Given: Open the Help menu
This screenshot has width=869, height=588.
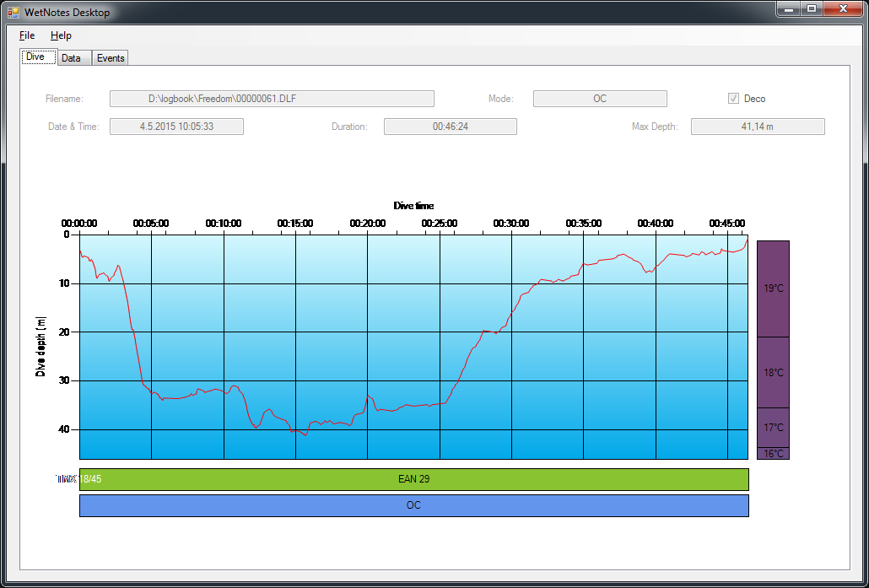Looking at the screenshot, I should pos(61,35).
